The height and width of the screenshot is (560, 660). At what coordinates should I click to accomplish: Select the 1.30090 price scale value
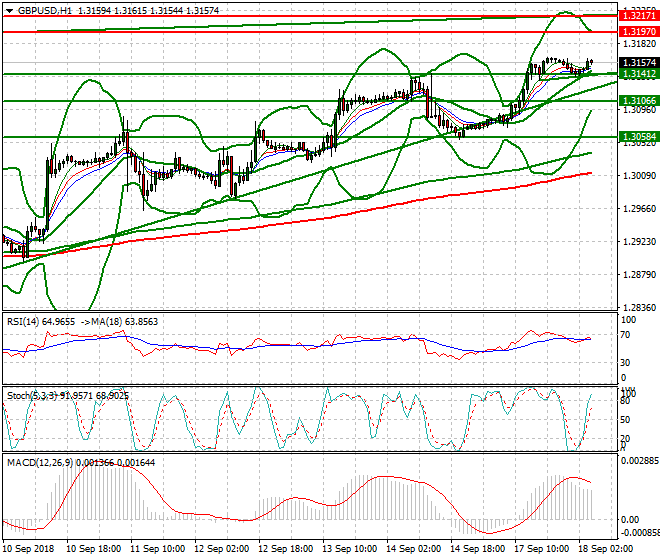(x=639, y=176)
